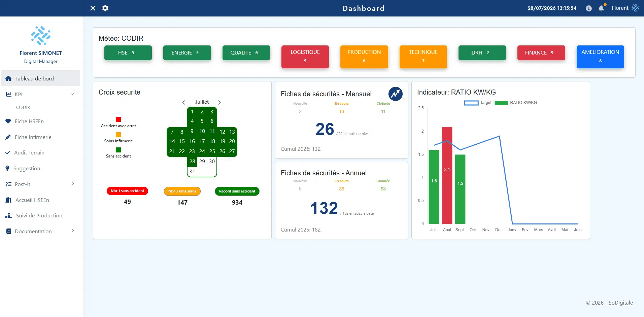The width and height of the screenshot is (644, 317).
Task: Open Florent user menu in header
Action: (620, 8)
